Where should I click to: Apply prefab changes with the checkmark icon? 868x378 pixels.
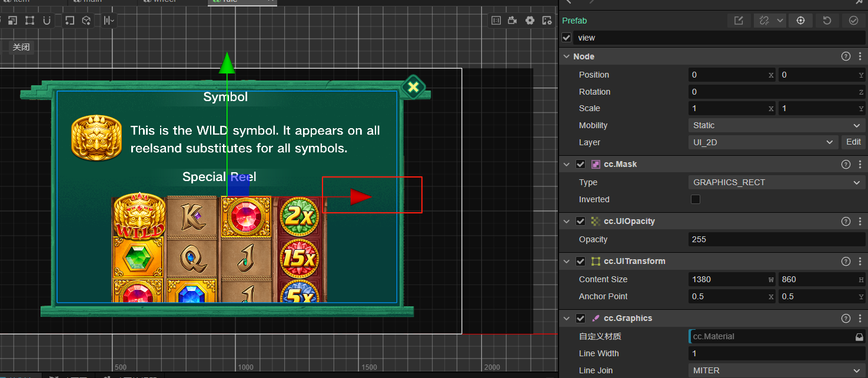(853, 21)
